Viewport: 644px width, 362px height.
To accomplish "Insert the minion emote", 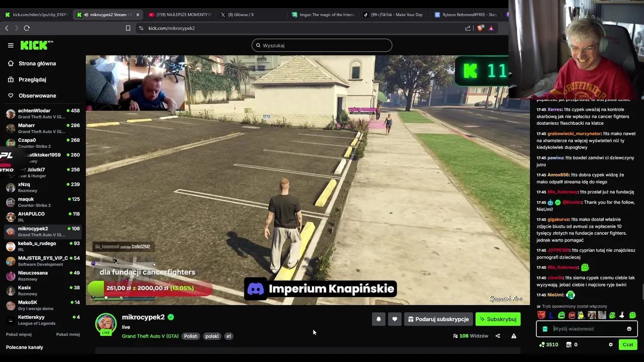I will (x=581, y=315).
